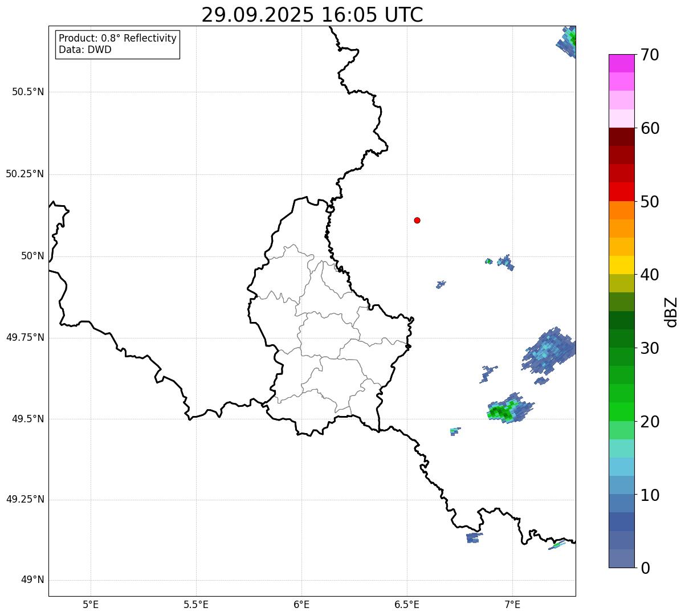Click the dBZ colorbar axis label

tap(671, 311)
